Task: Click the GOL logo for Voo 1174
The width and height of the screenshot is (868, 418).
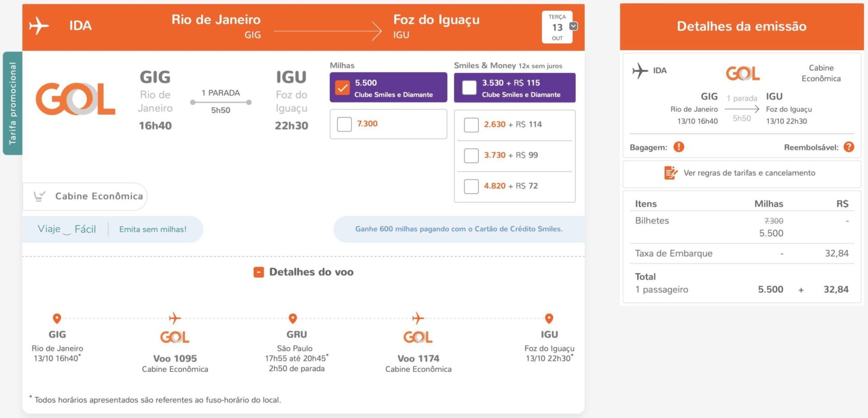Action: coord(418,337)
